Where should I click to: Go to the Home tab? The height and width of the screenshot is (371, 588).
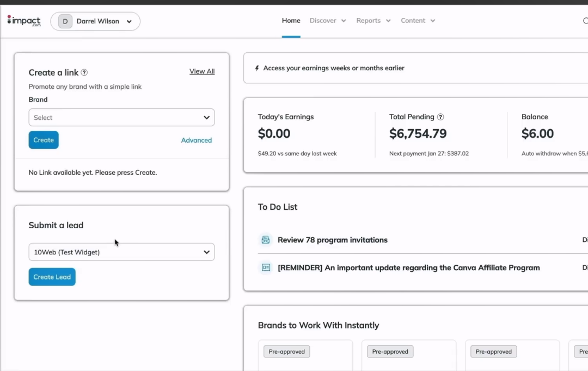(x=291, y=21)
